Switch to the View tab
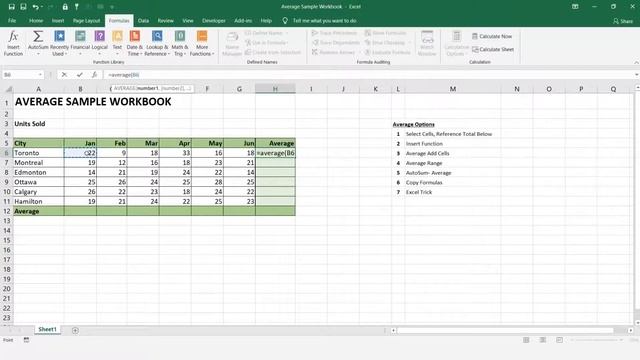 tap(188, 20)
